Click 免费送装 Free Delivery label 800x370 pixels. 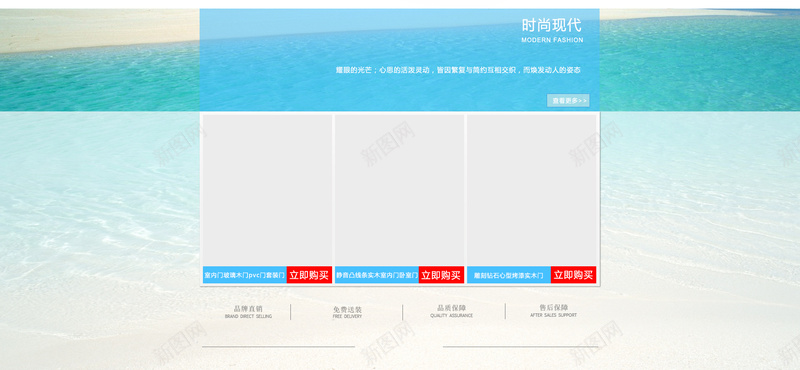click(347, 312)
